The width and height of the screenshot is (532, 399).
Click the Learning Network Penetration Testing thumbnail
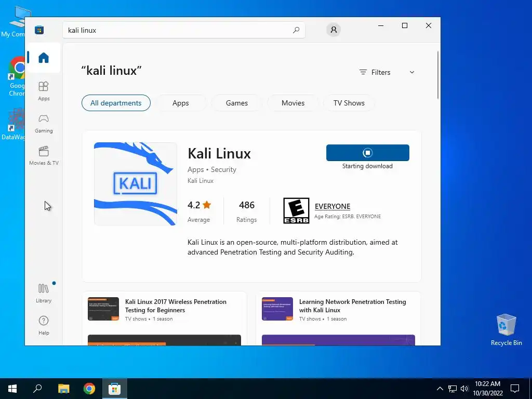[277, 309]
